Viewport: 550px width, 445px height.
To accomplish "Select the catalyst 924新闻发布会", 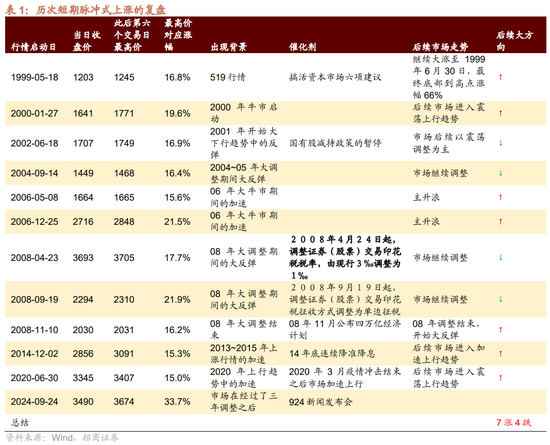I will pos(321,402).
